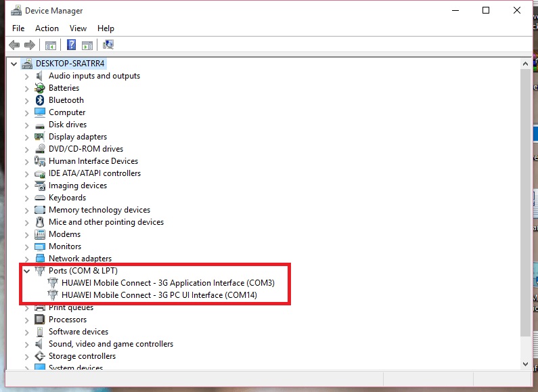Click the Bluetooth category icon

tap(41, 100)
